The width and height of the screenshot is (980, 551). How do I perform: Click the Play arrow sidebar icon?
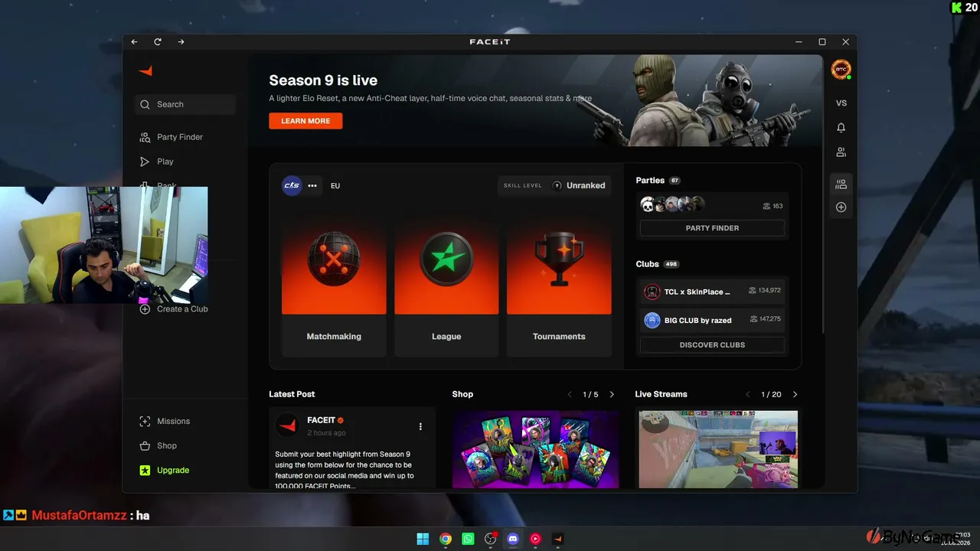pyautogui.click(x=145, y=161)
